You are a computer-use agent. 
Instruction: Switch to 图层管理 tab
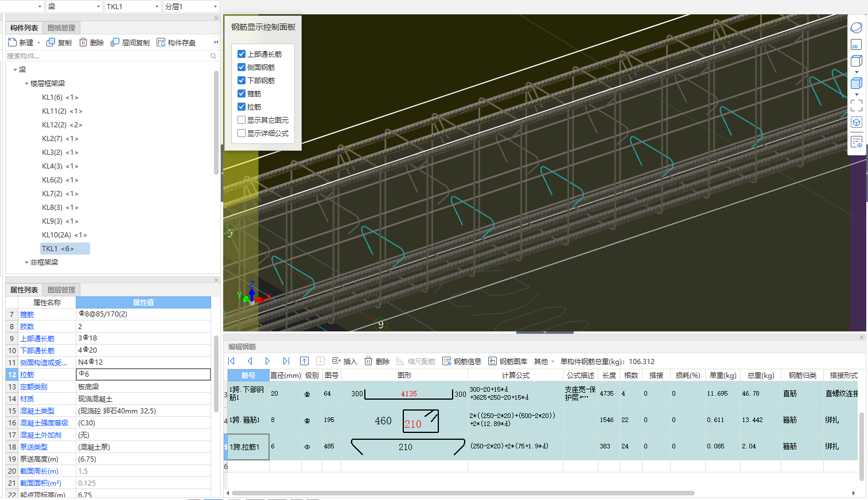(x=61, y=290)
